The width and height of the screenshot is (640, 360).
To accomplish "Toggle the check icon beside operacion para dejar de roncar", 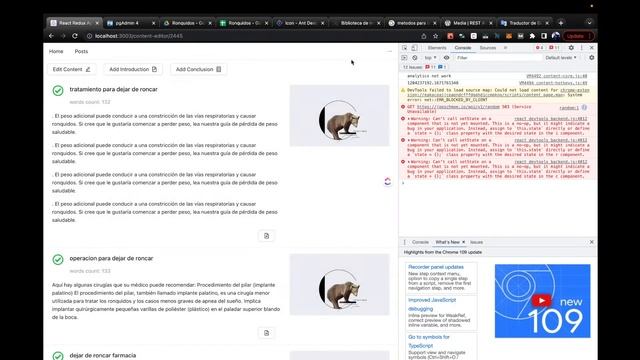I will point(58,260).
